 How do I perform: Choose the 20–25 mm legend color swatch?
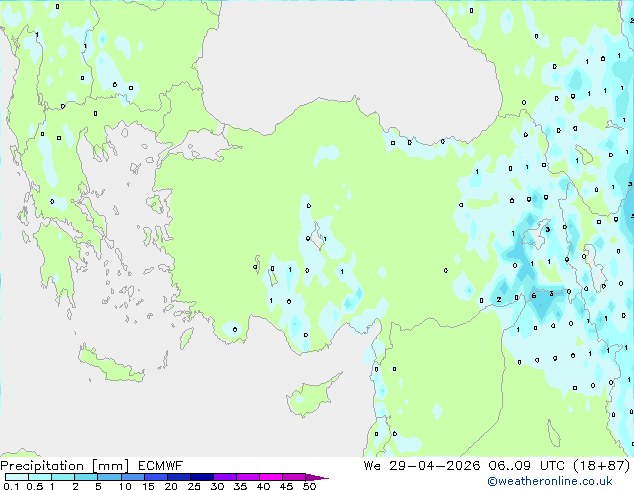[179, 477]
